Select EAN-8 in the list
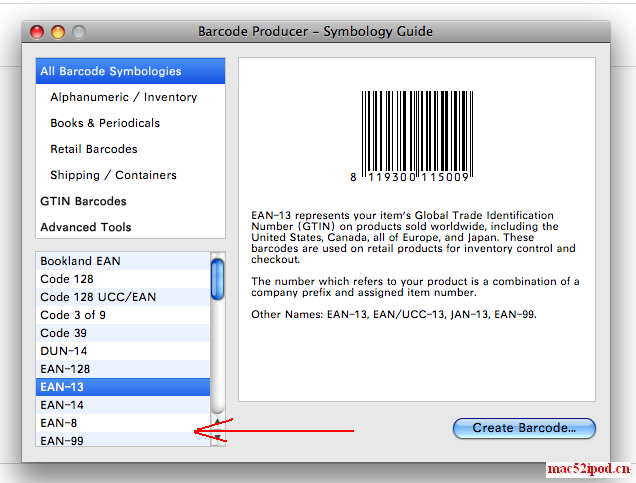 click(x=123, y=423)
